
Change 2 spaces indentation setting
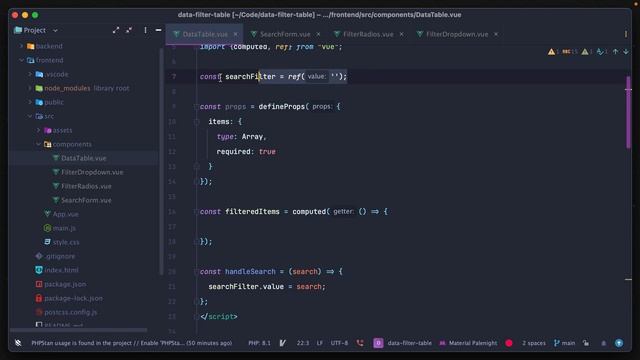point(533,343)
